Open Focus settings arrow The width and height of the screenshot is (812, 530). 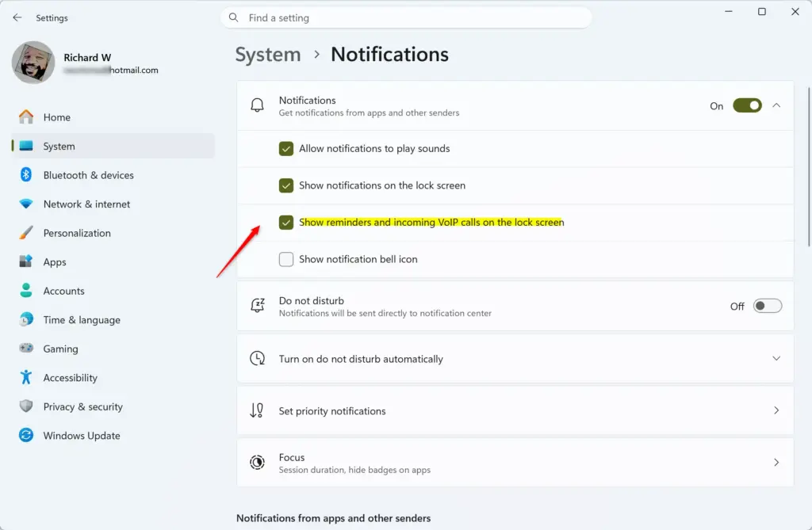pyautogui.click(x=776, y=462)
